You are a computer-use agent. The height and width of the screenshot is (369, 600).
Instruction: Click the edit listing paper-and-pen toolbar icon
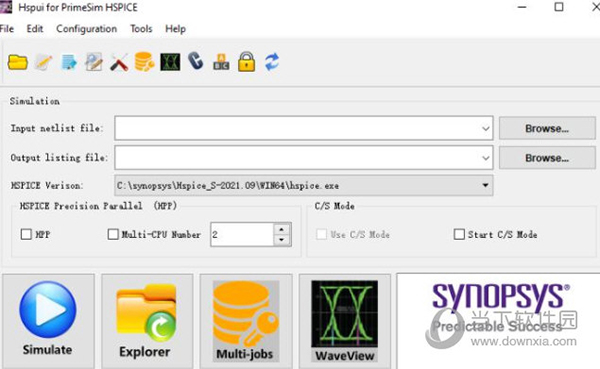pos(94,62)
